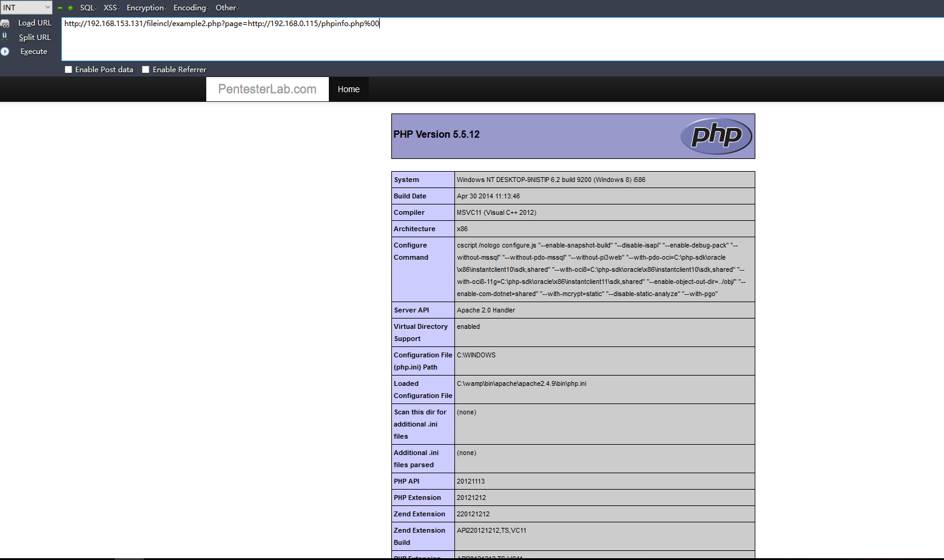Select the 20121212 PHP Extension value
The image size is (944, 560).
(x=471, y=498)
